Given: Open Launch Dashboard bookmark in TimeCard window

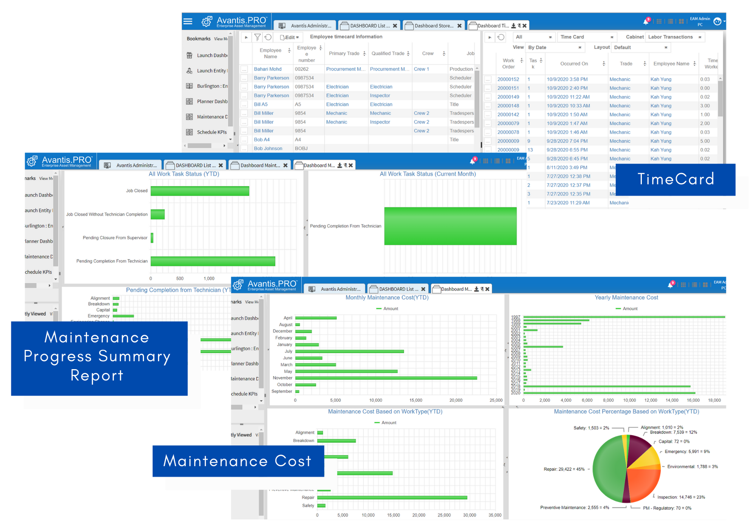Looking at the screenshot, I should [x=208, y=56].
